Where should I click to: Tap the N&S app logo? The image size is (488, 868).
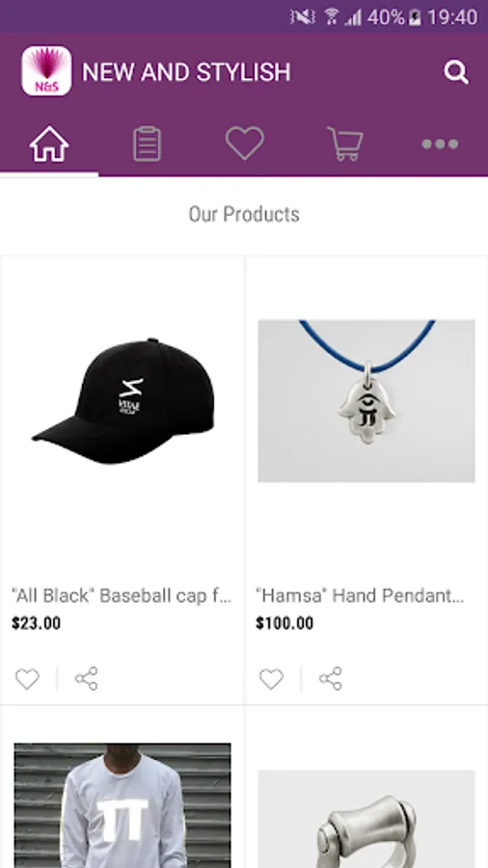pyautogui.click(x=46, y=70)
